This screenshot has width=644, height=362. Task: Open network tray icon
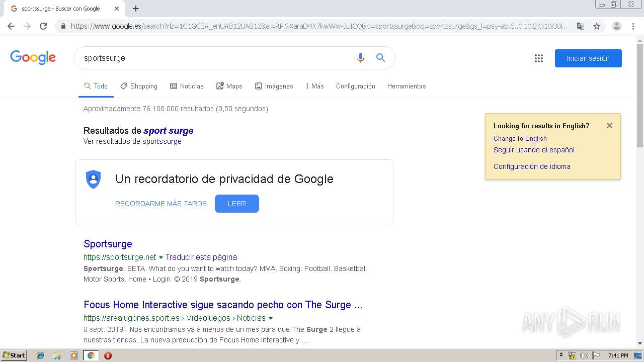point(572,355)
